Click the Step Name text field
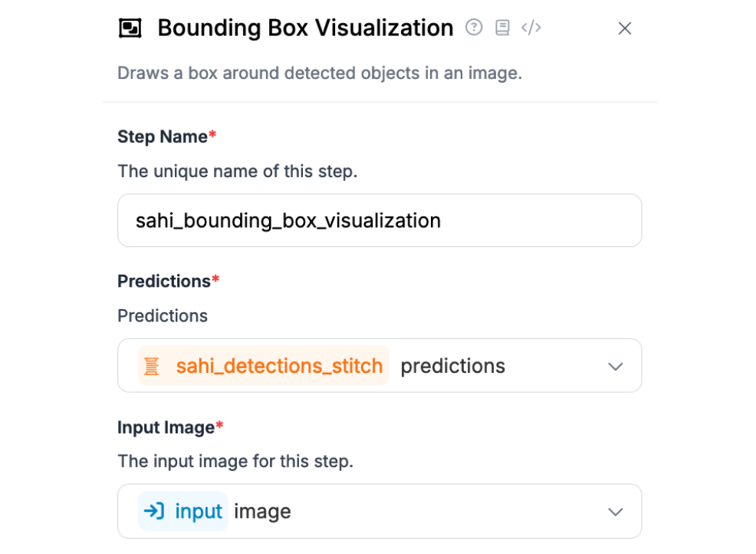756x554 pixels. [380, 220]
